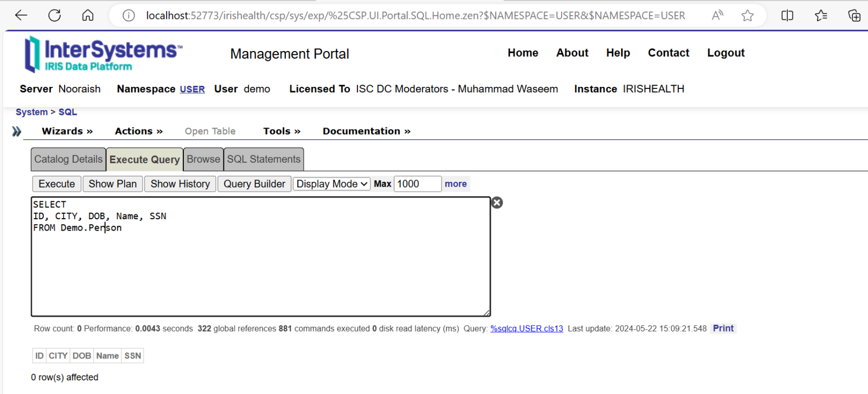
Task: Expand the Actions menu
Action: coord(138,131)
